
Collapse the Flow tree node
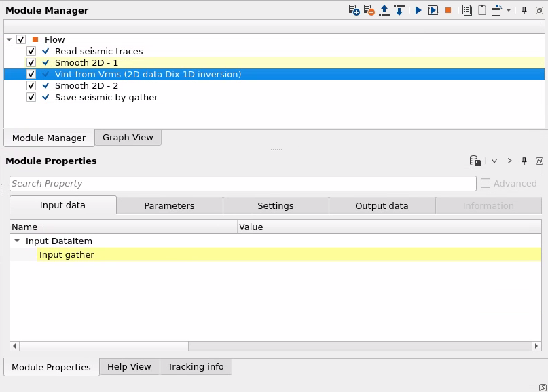click(9, 40)
